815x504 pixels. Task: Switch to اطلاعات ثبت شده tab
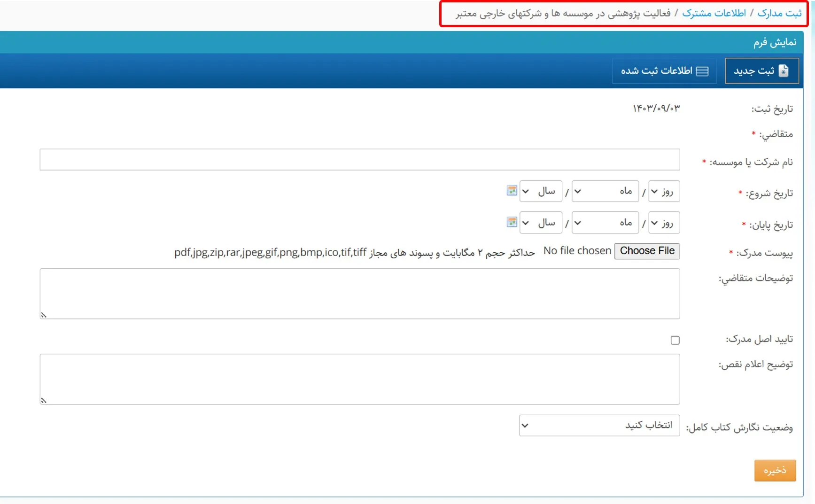coord(665,71)
